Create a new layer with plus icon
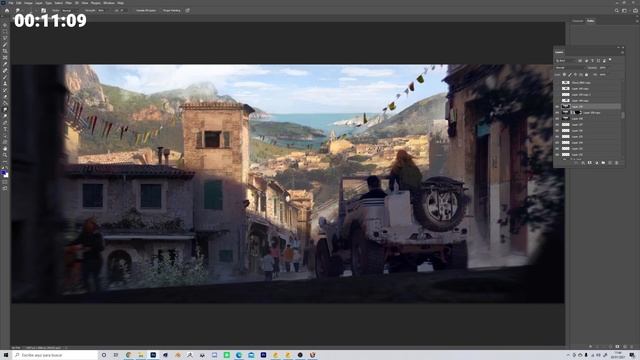 tap(610, 162)
